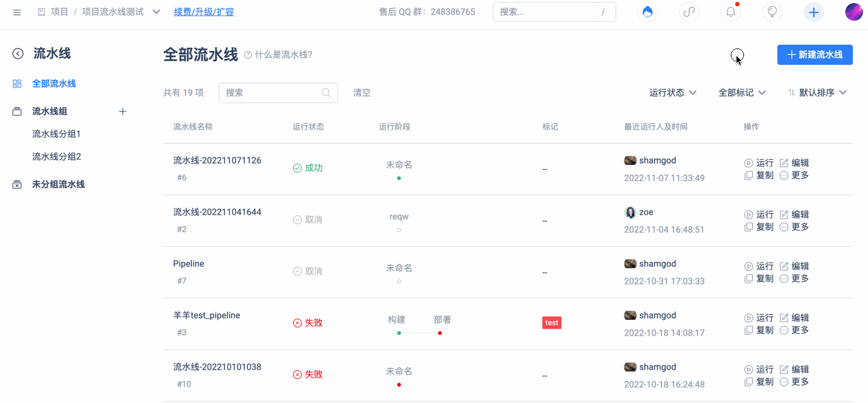Viewport: 868px width, 403px height.
Task: Open the 全部标记 dropdown
Action: [x=742, y=93]
